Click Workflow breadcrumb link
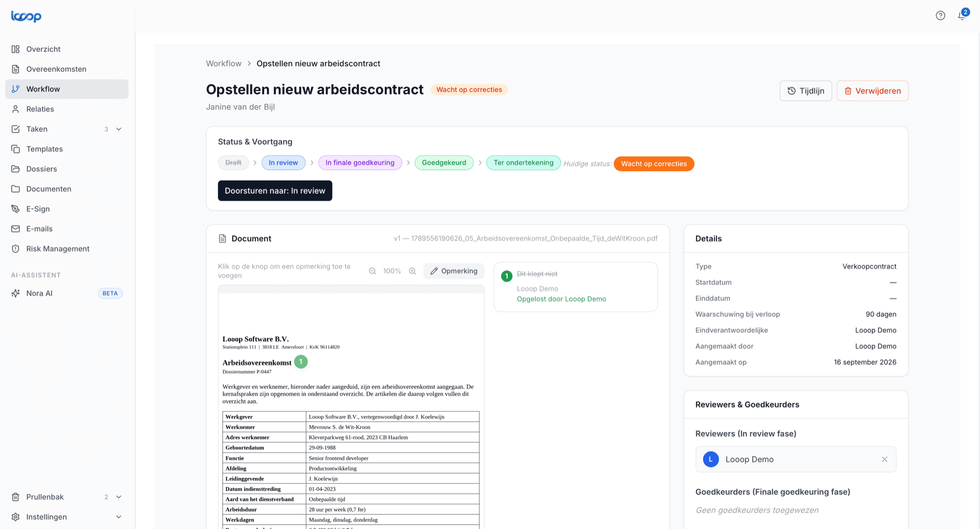 click(x=223, y=64)
